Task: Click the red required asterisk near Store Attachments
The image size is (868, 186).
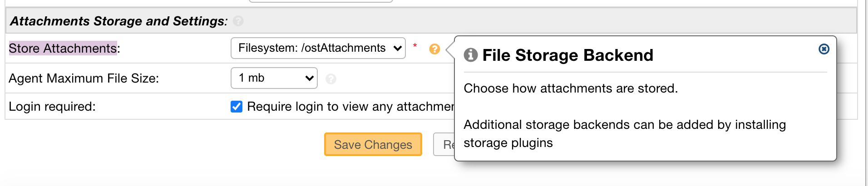Action: (415, 45)
